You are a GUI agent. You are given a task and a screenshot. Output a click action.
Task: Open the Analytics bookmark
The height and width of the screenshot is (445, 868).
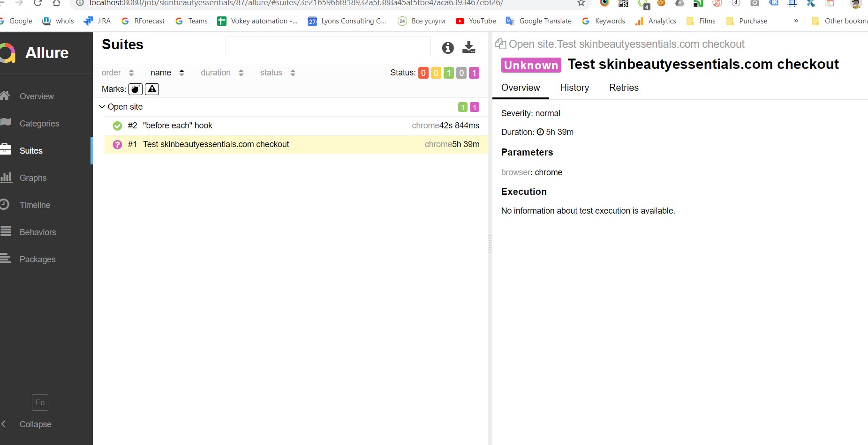pyautogui.click(x=655, y=21)
